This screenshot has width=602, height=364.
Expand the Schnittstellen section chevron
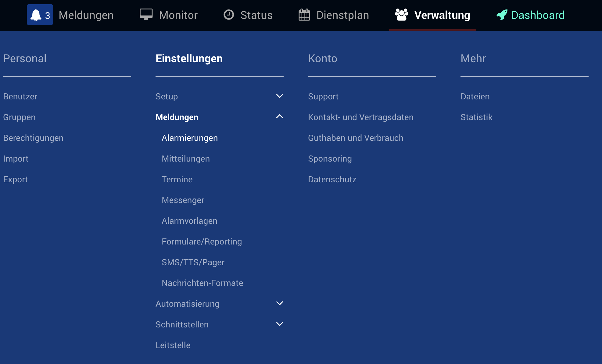tap(279, 324)
